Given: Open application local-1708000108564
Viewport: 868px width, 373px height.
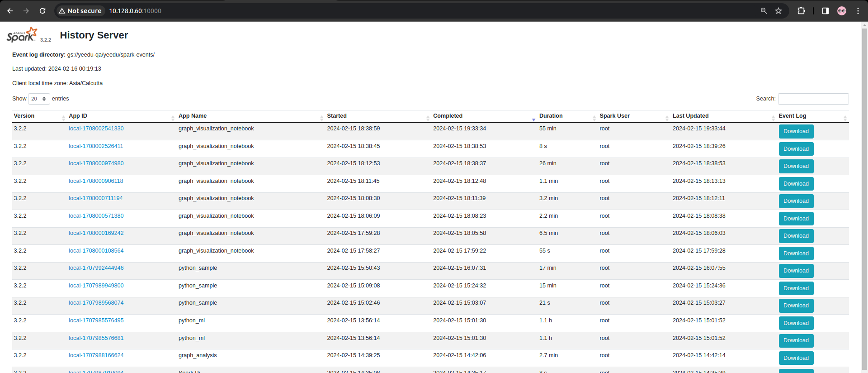Looking at the screenshot, I should pyautogui.click(x=96, y=251).
